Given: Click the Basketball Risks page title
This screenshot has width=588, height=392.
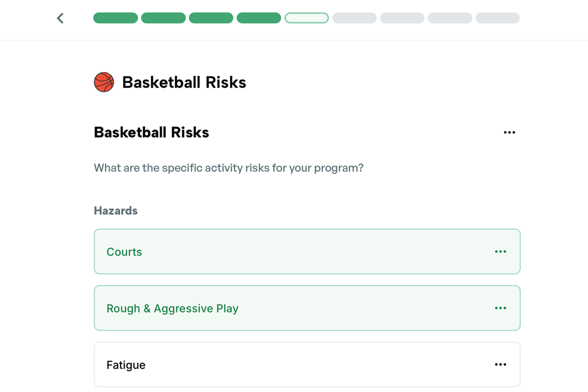Looking at the screenshot, I should coord(184,83).
